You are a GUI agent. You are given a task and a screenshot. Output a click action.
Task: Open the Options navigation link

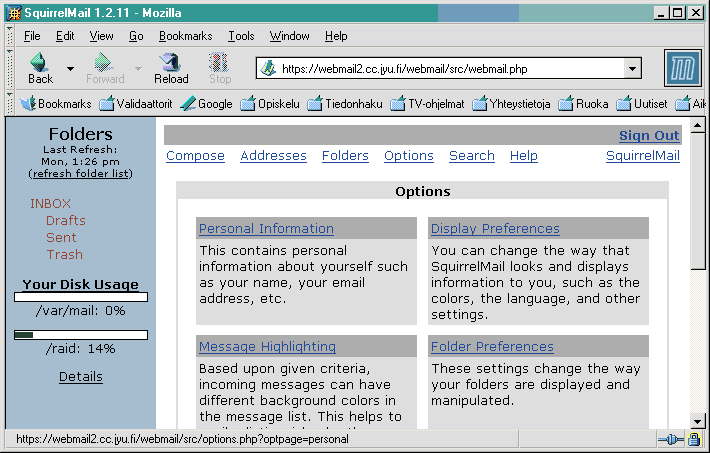click(409, 155)
